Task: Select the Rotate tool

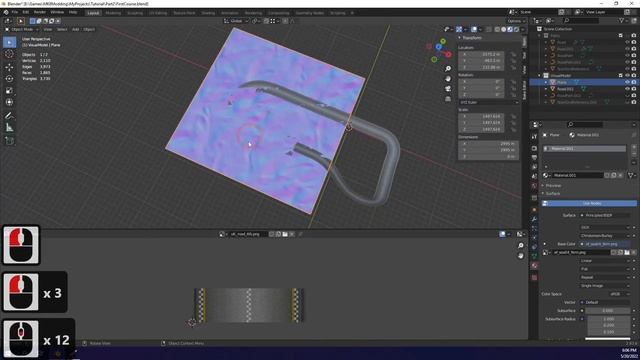Action: coord(9,79)
